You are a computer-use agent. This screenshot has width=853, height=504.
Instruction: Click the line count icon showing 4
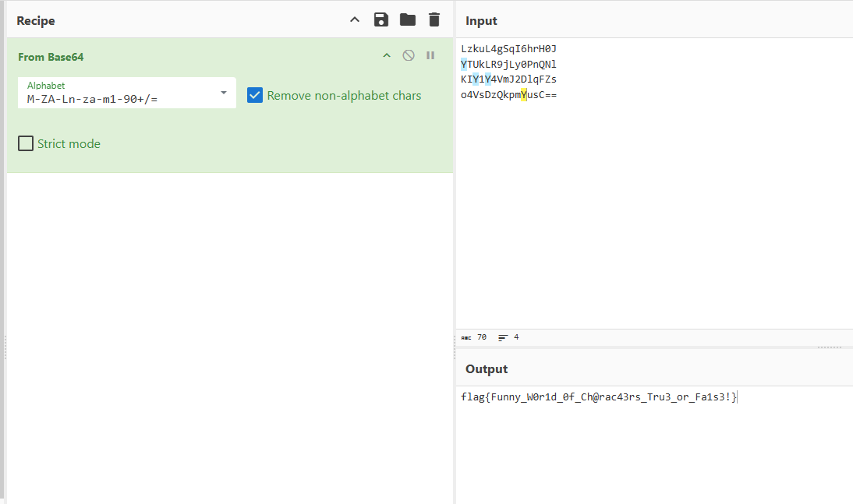tap(503, 337)
